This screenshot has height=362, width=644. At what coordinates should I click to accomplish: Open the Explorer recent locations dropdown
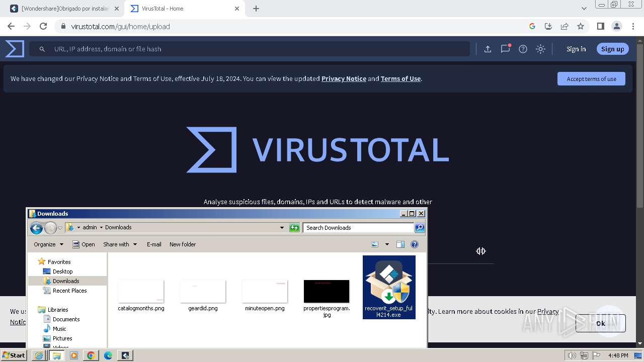click(60, 228)
